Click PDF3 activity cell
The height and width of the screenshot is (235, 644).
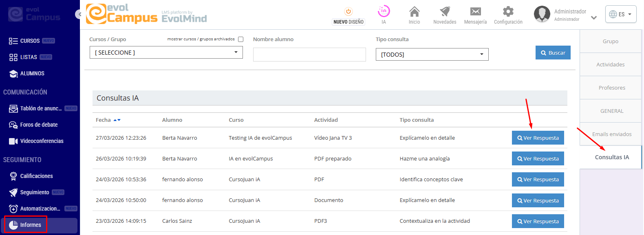321,221
